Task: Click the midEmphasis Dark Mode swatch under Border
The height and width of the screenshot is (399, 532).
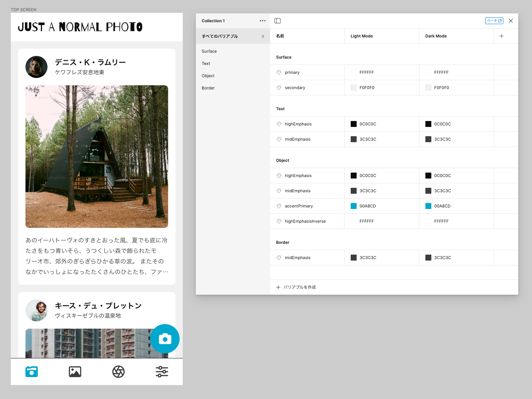Action: (428, 257)
